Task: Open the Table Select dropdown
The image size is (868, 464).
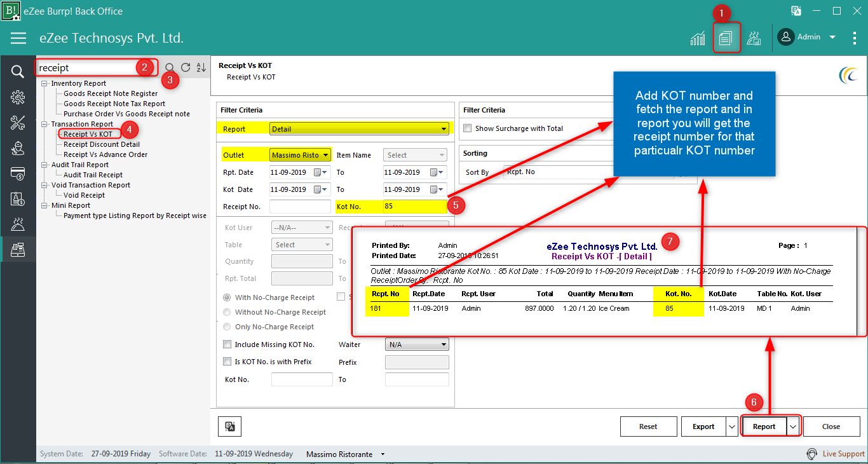Action: click(x=301, y=245)
